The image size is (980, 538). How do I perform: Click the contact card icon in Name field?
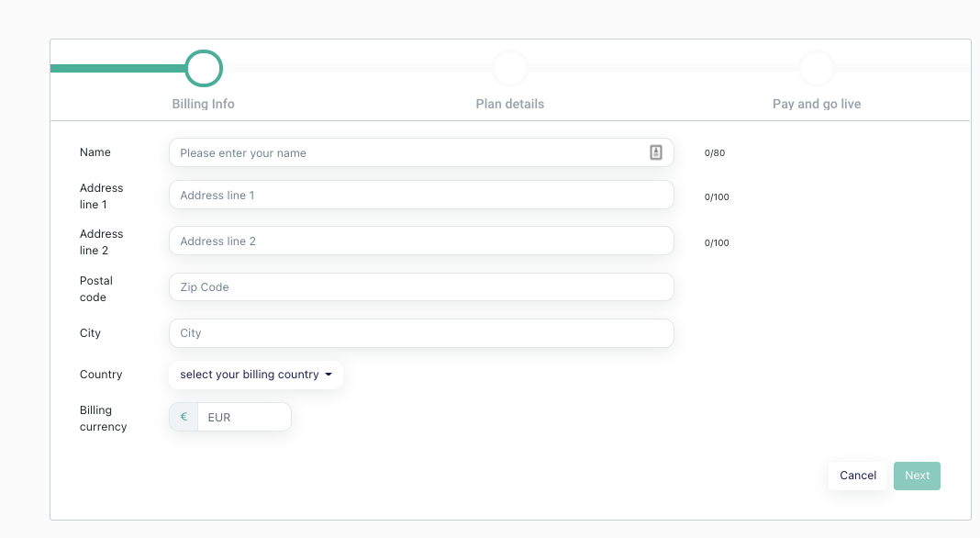click(655, 152)
